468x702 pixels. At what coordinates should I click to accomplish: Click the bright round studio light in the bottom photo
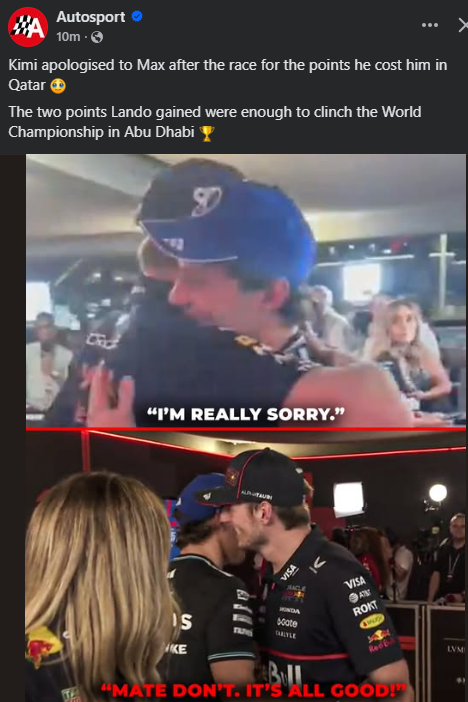pos(438,493)
